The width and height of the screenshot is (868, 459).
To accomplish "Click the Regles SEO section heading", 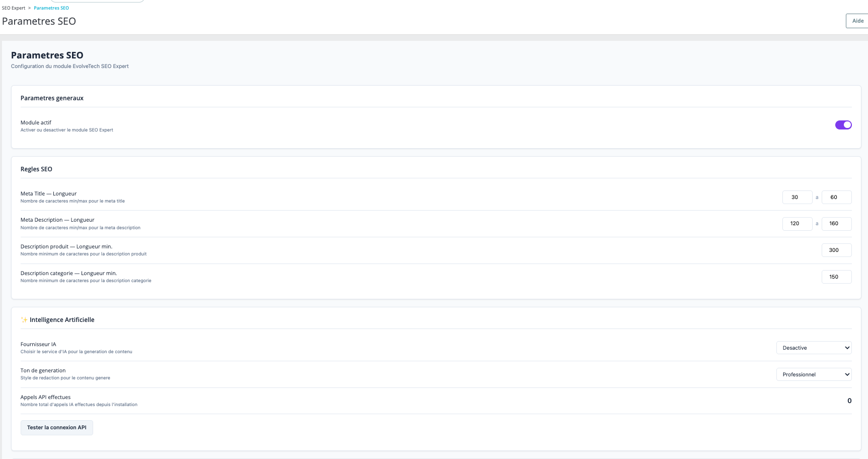I will point(36,169).
